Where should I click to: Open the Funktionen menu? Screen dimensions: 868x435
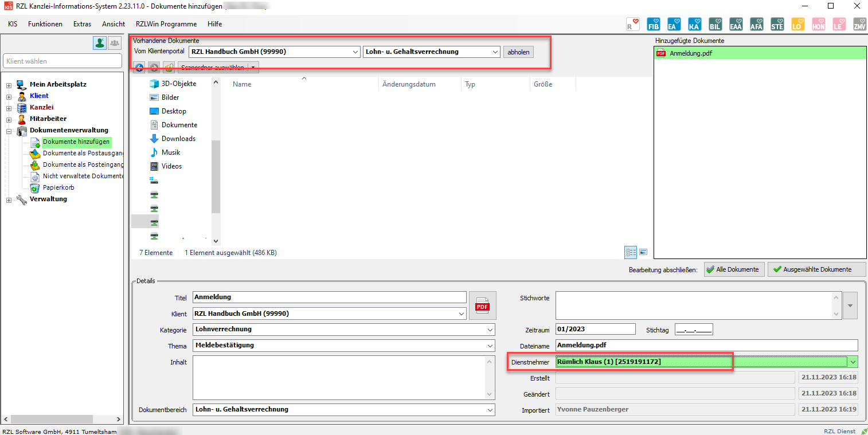(x=45, y=24)
